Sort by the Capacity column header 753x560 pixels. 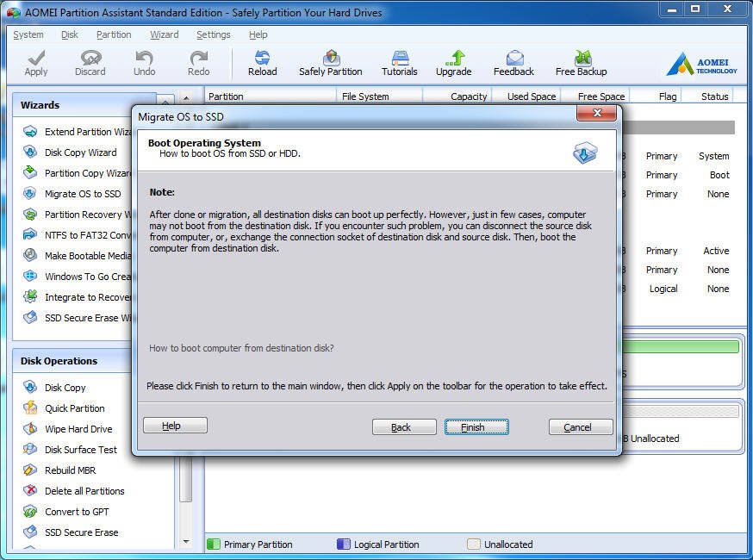[457, 96]
